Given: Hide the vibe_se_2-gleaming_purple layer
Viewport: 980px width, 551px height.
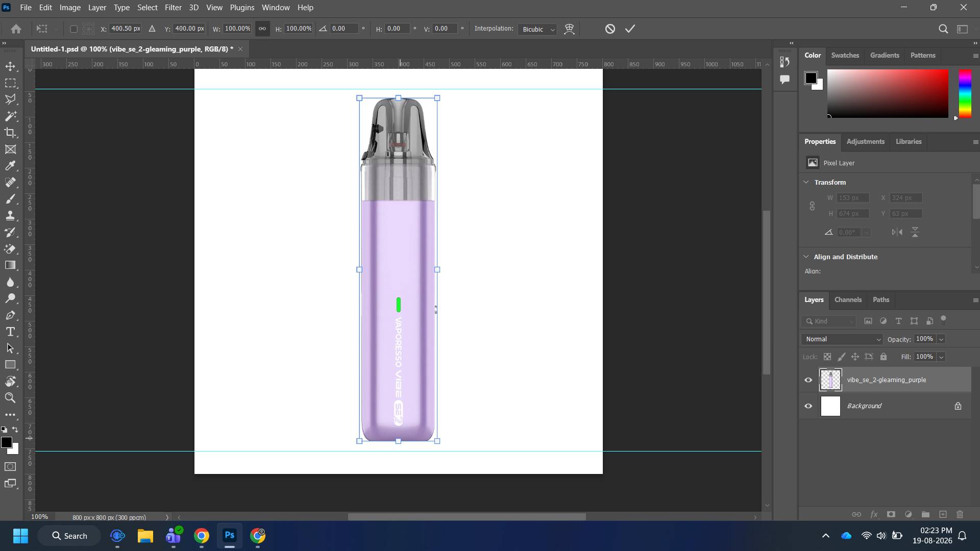Looking at the screenshot, I should tap(808, 380).
